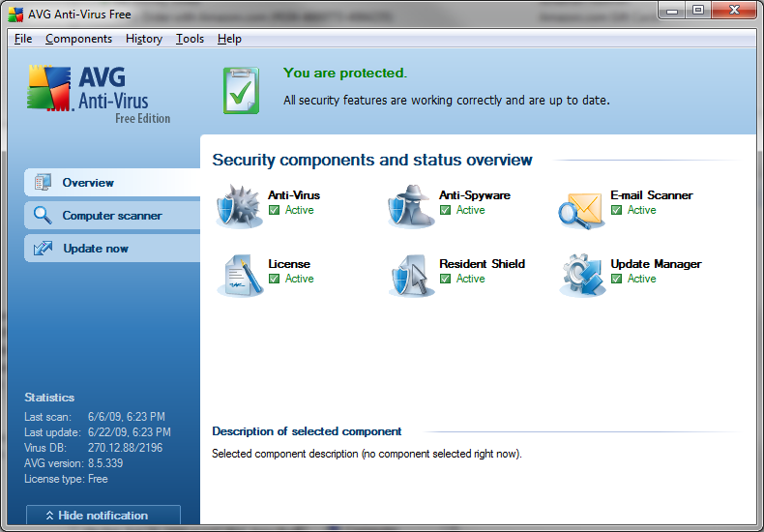Open the E-mail Scanner envelope icon
Image resolution: width=764 pixels, height=532 pixels.
582,210
